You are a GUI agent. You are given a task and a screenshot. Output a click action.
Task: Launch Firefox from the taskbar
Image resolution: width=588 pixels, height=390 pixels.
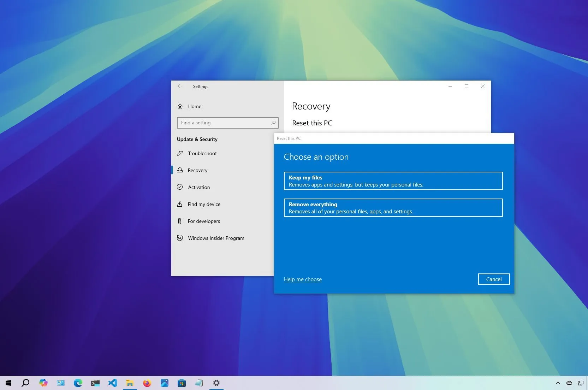pos(147,383)
